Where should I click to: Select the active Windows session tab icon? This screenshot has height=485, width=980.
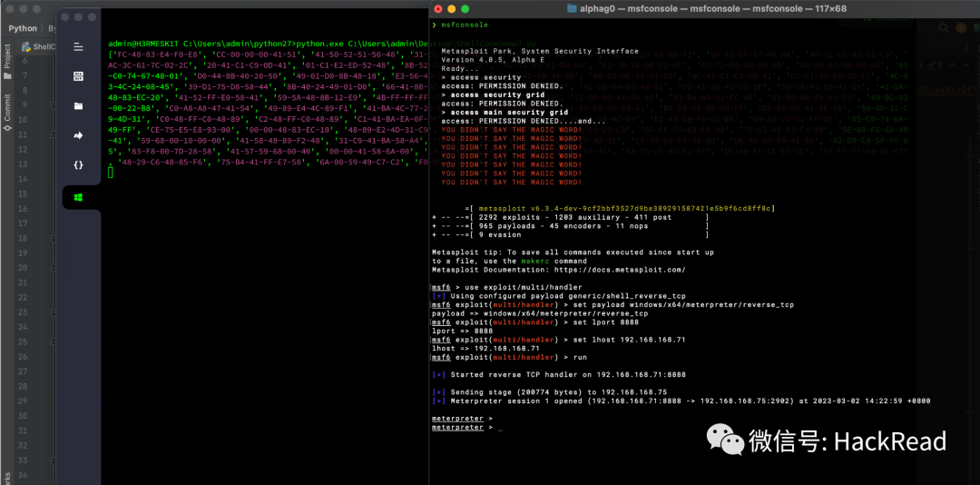click(x=78, y=197)
